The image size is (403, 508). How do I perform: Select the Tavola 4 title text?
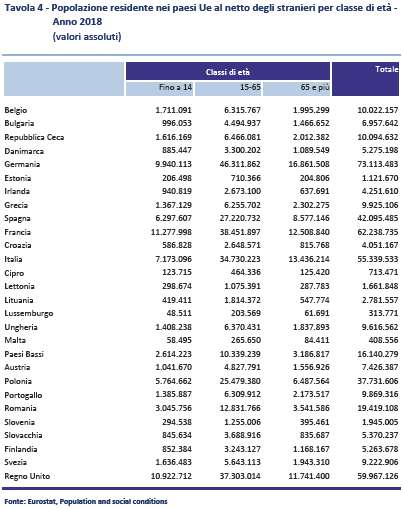pyautogui.click(x=201, y=15)
